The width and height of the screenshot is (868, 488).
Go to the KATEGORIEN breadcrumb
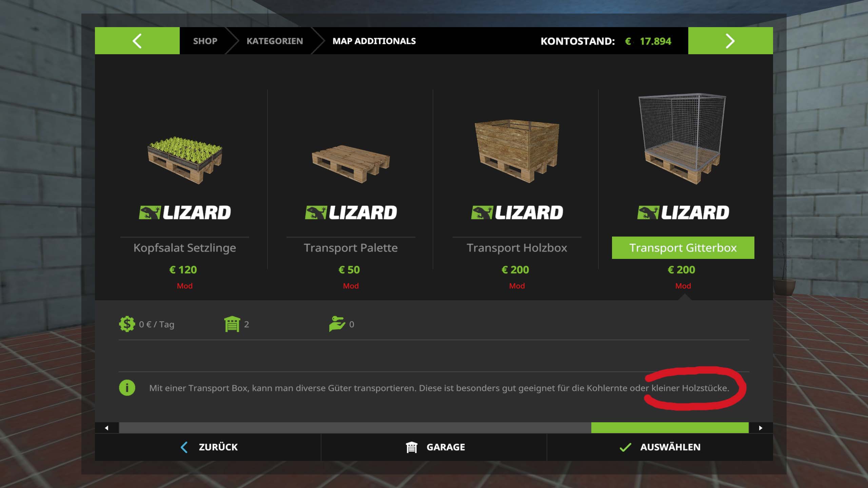(275, 41)
